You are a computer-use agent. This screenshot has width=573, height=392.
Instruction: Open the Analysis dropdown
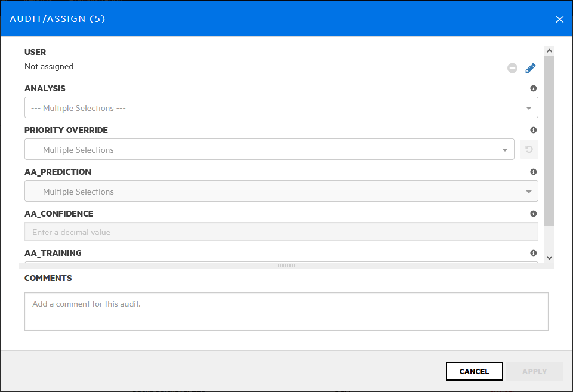[281, 108]
